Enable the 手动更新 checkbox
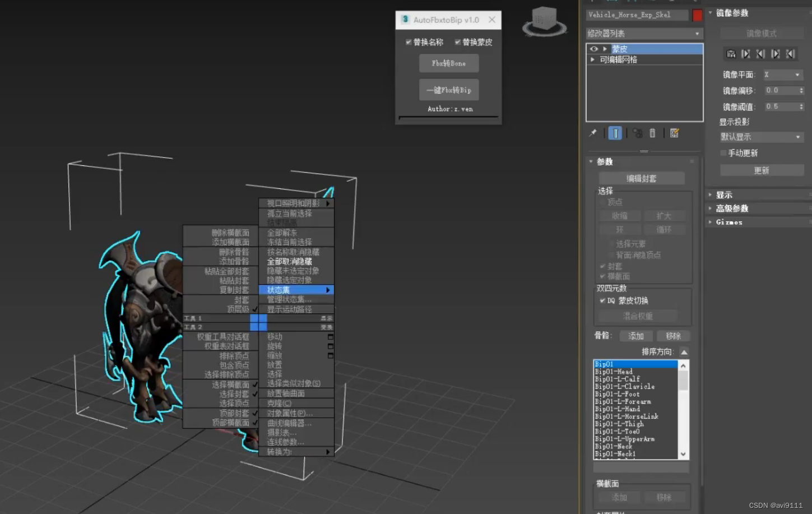 click(x=723, y=153)
